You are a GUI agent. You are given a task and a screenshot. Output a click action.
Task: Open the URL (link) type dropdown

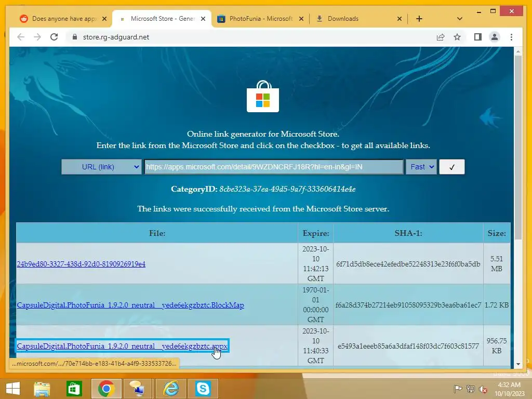(101, 167)
